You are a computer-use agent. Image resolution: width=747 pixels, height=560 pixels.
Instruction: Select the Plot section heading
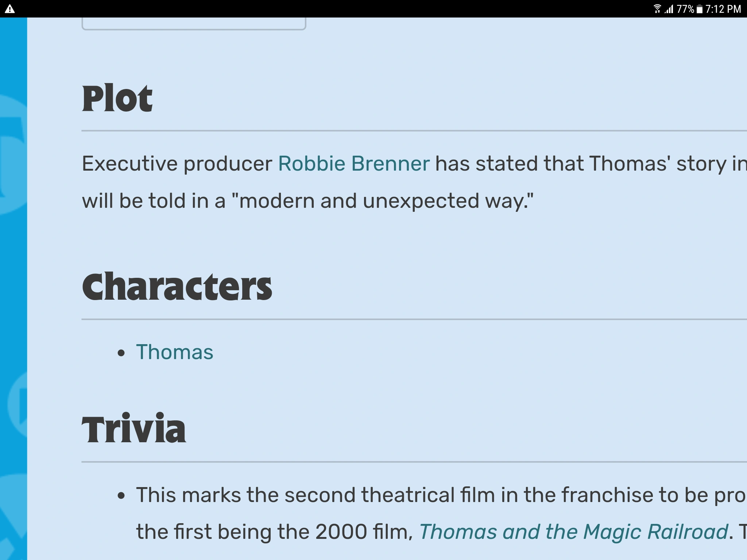point(117,97)
